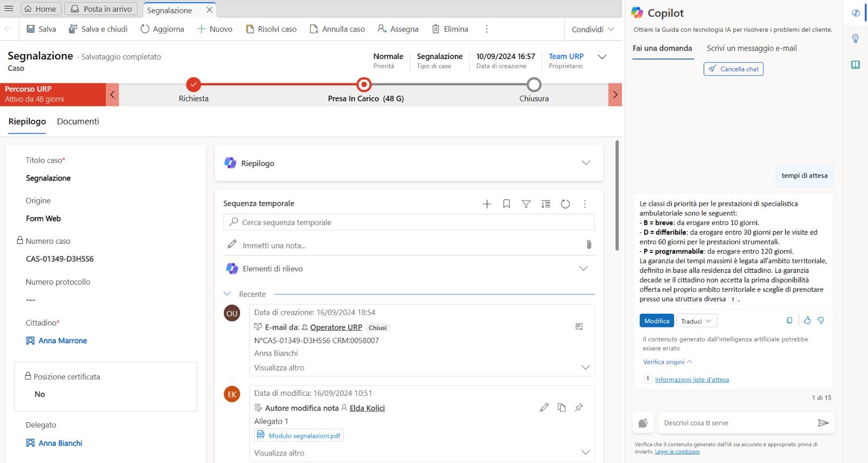Give thumbs up to Copilot answer

coord(807,321)
